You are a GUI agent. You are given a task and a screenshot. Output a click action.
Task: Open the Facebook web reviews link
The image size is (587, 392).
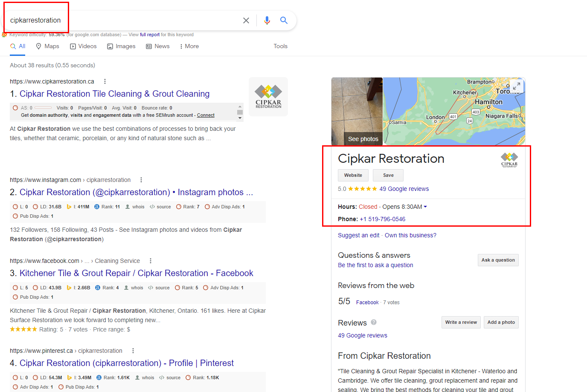click(367, 303)
